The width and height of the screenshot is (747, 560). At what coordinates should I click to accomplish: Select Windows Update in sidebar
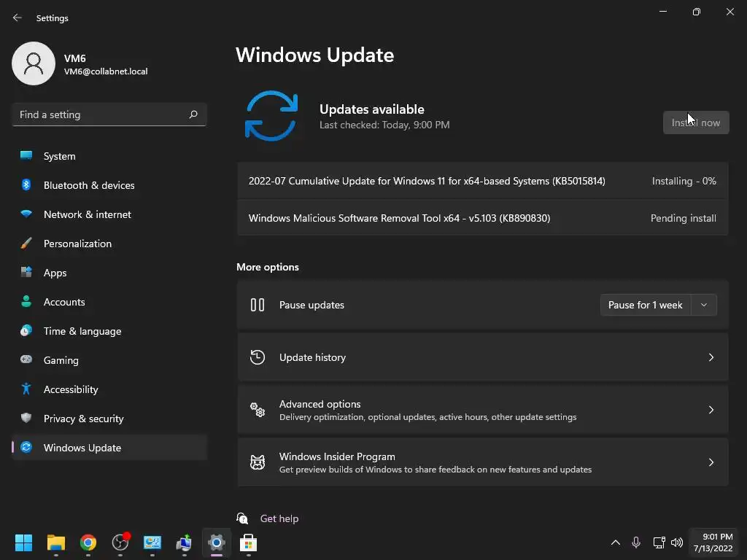[x=109, y=448]
